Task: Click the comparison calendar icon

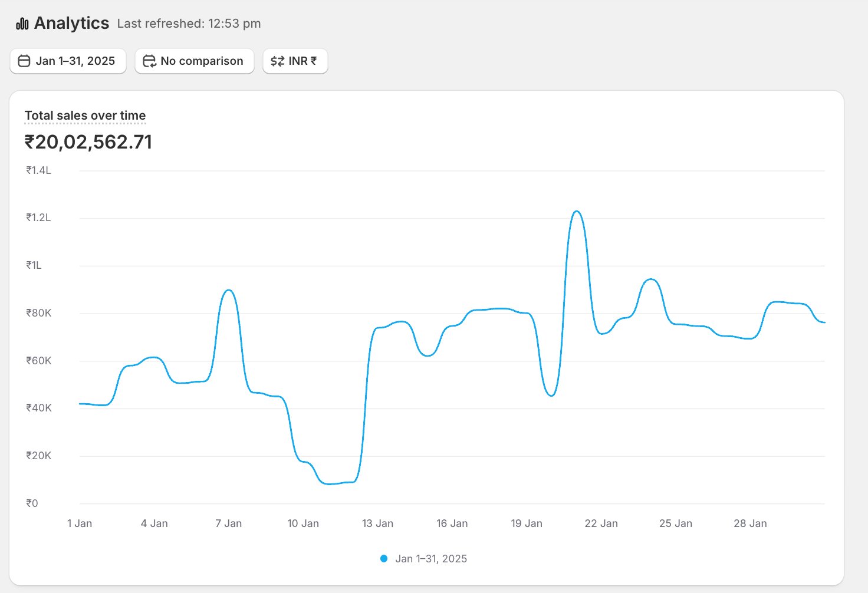Action: pos(150,61)
